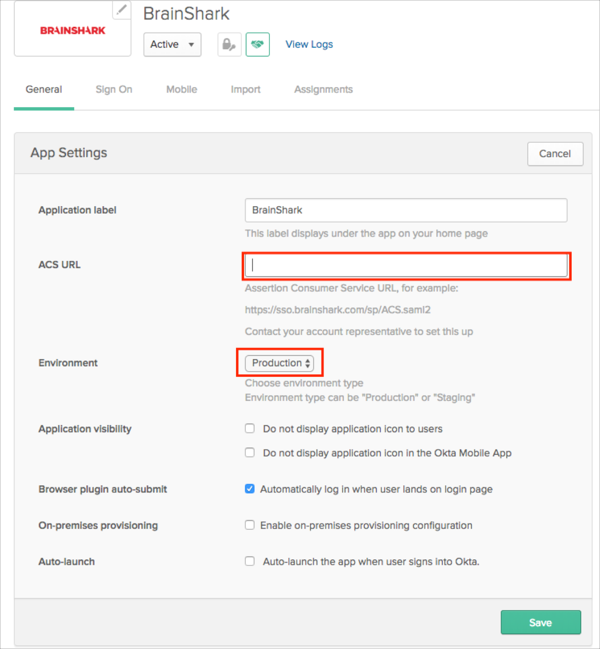Uncheck automatically log in on login page
The width and height of the screenshot is (600, 649).
[250, 490]
